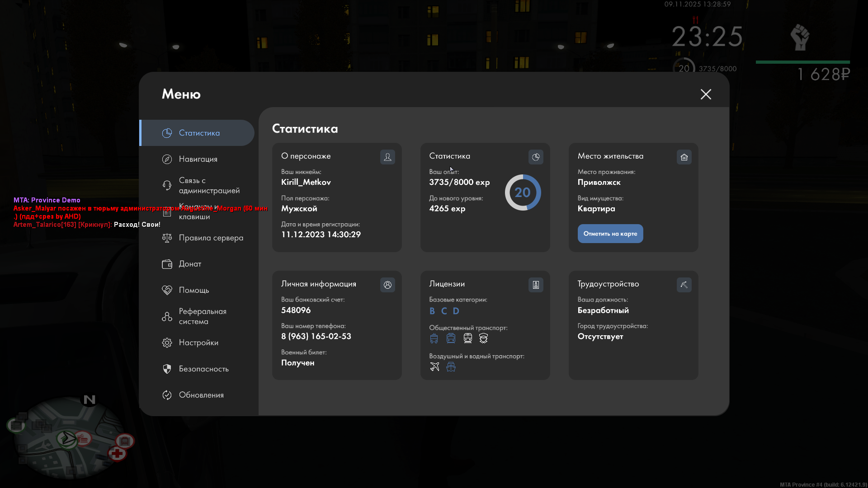
Task: Open Безопасность menu section
Action: (x=203, y=369)
